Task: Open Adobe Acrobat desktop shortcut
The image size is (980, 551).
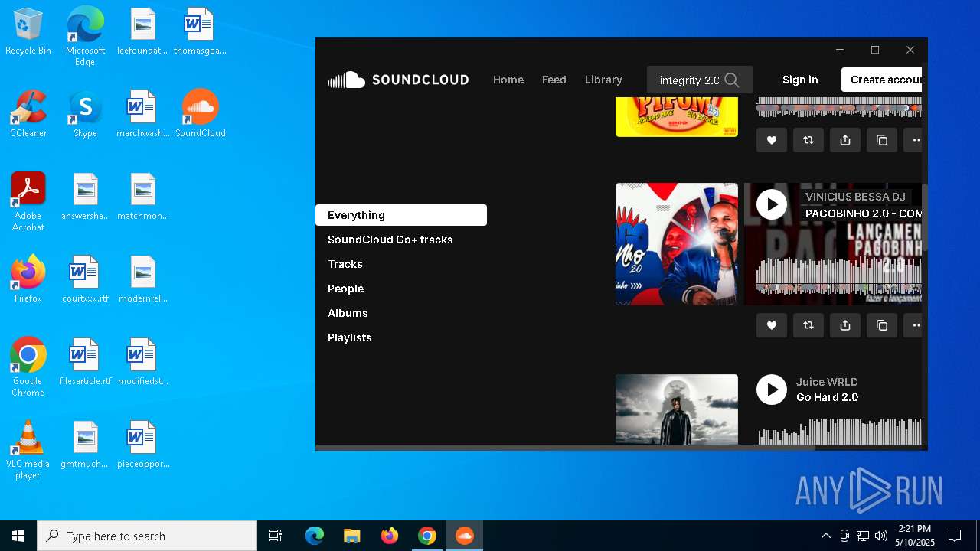Action: [x=28, y=201]
